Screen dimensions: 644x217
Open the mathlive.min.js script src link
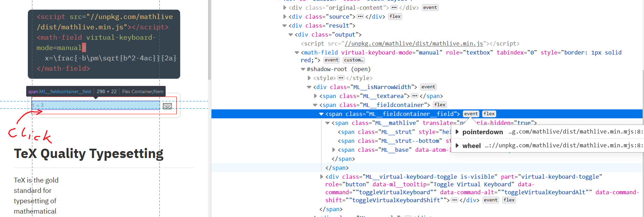tap(414, 43)
